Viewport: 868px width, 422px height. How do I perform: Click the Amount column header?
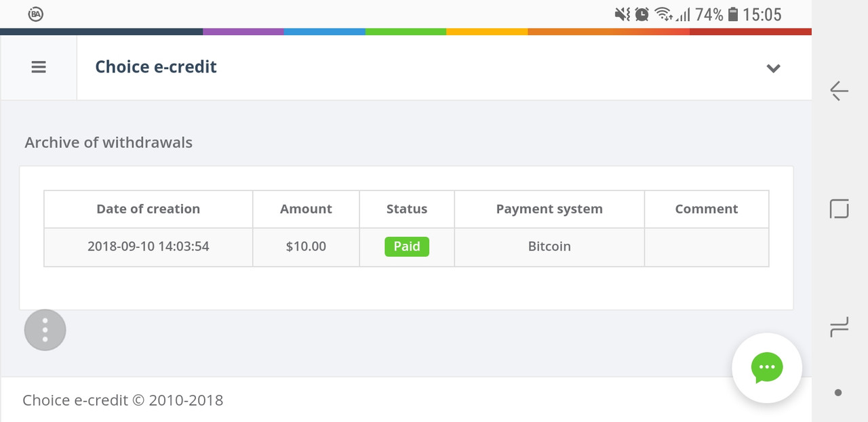(x=306, y=209)
